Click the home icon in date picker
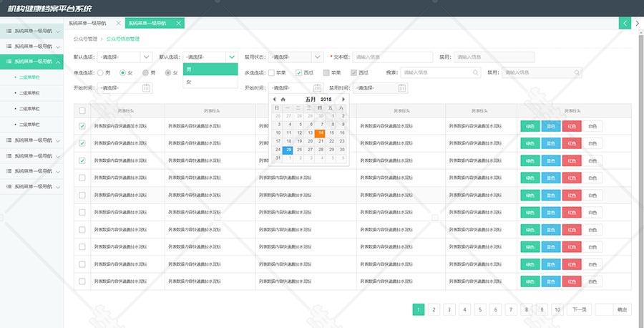 [x=283, y=100]
